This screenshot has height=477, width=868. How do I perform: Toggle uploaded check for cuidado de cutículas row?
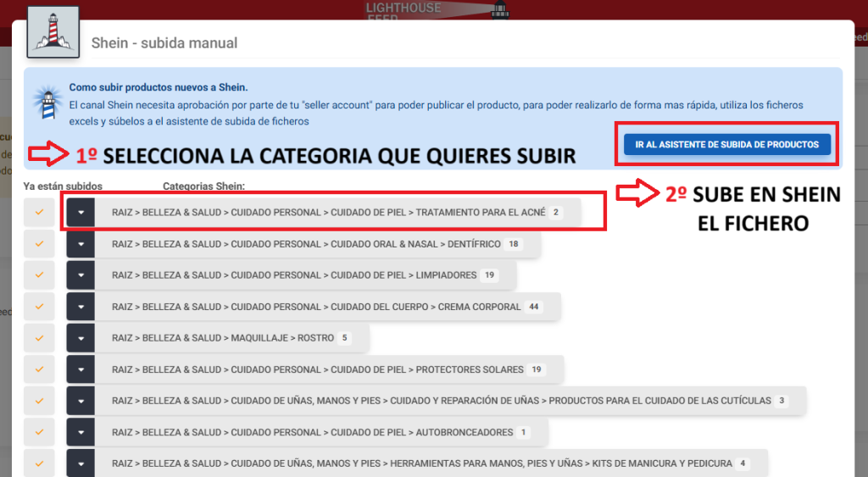(39, 401)
